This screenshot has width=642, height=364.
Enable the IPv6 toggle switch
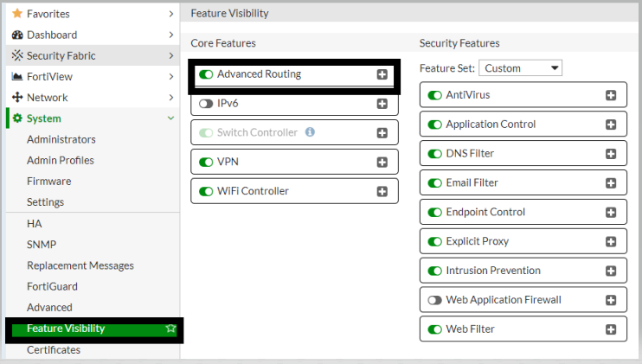pyautogui.click(x=206, y=104)
